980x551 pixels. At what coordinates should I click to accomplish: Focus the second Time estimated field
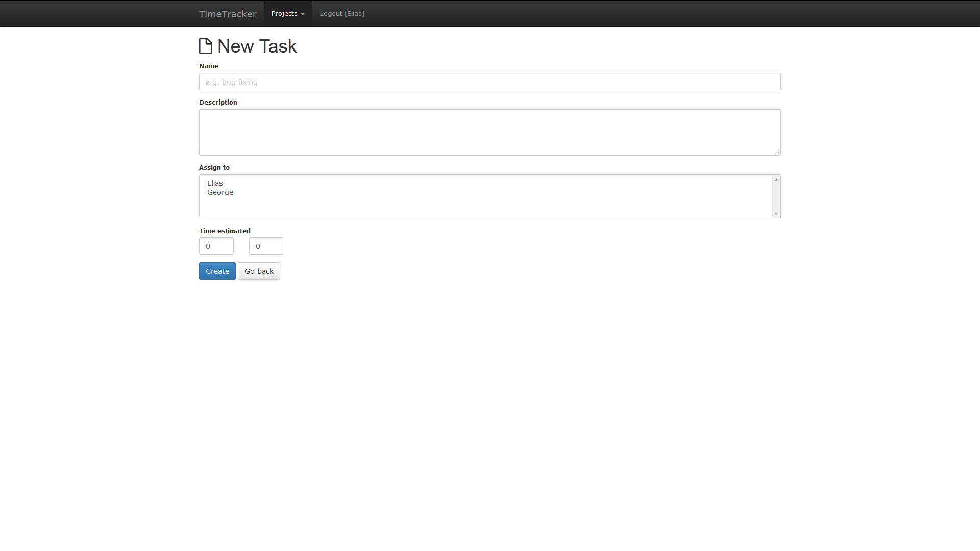266,246
